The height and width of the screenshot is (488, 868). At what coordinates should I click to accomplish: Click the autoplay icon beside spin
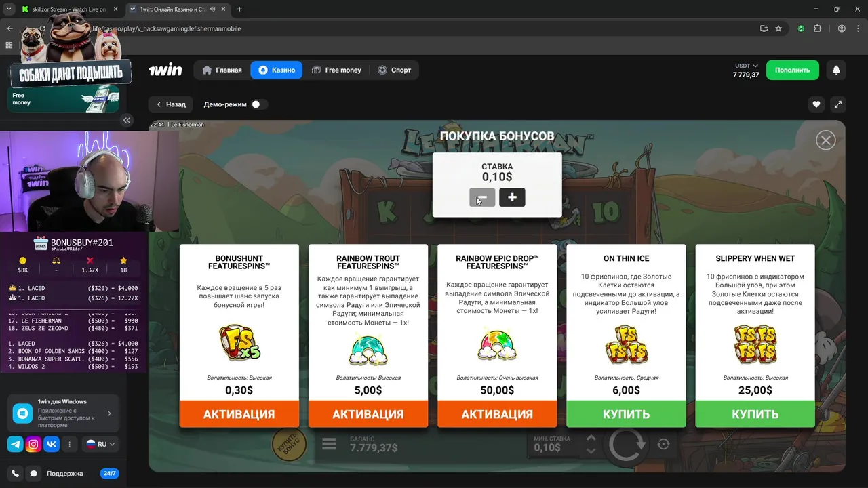[664, 445]
